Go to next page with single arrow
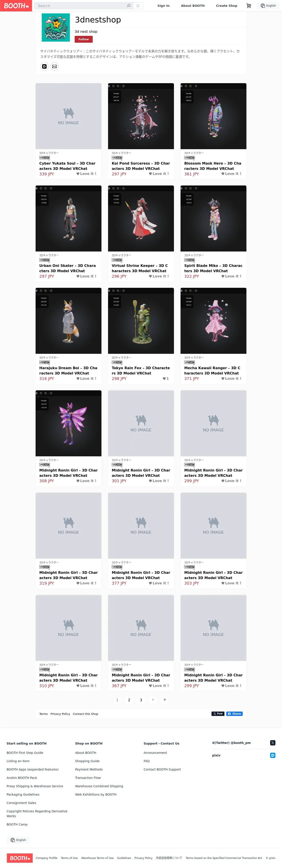This screenshot has height=868, width=282. click(x=153, y=699)
